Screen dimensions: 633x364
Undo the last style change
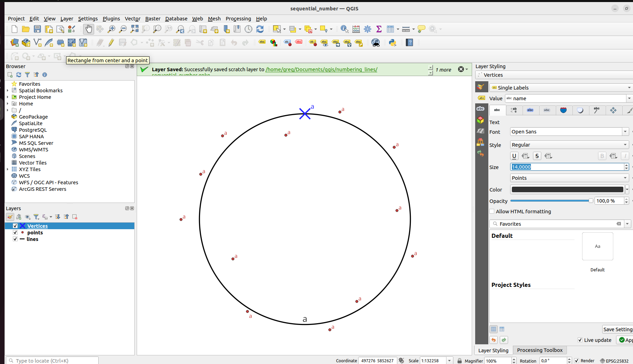click(494, 340)
